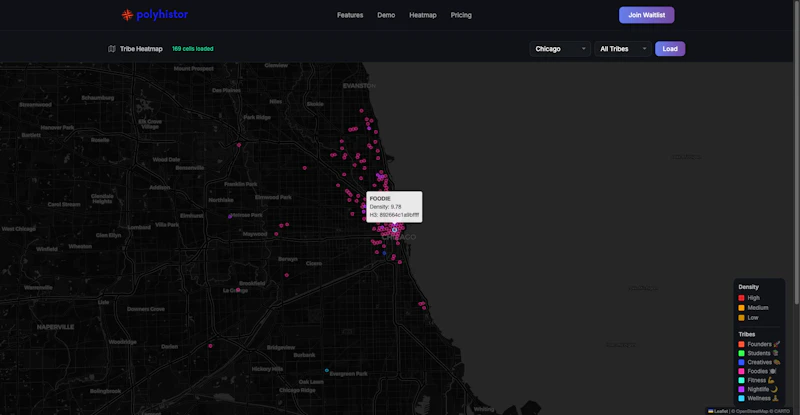Click the purple Nightlife color swatch
The width and height of the screenshot is (800, 415).
741,389
